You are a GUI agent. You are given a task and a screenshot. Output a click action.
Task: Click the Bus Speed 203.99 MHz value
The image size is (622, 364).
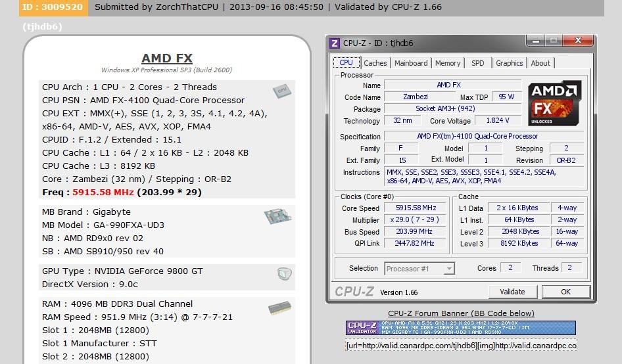[416, 231]
